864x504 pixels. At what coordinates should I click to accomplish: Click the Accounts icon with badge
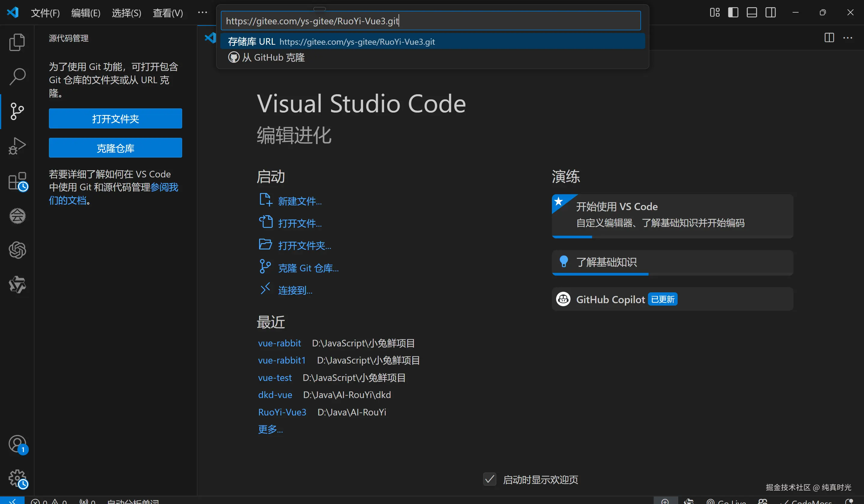tap(17, 444)
